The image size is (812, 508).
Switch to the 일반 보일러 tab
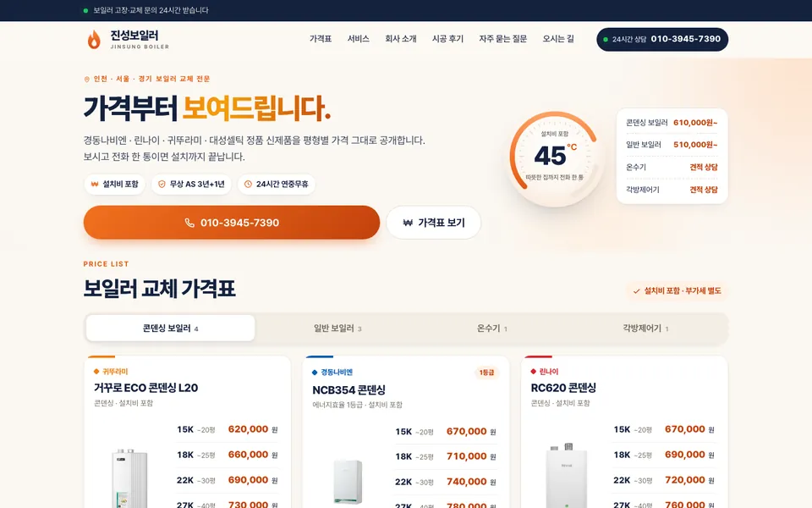(337, 329)
